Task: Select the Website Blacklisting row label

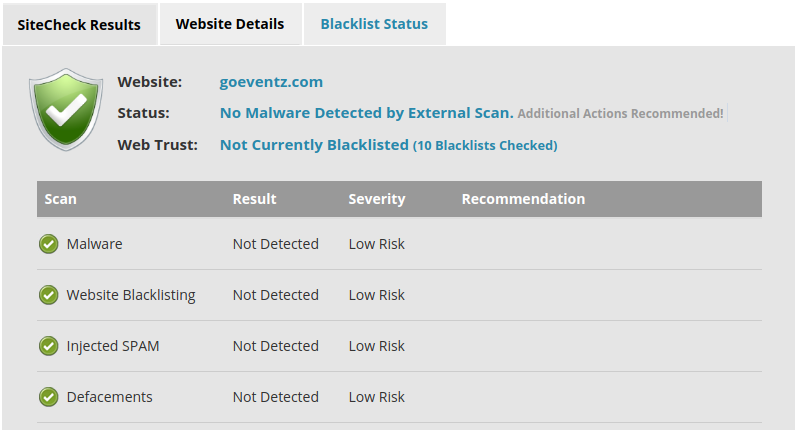Action: 131,295
